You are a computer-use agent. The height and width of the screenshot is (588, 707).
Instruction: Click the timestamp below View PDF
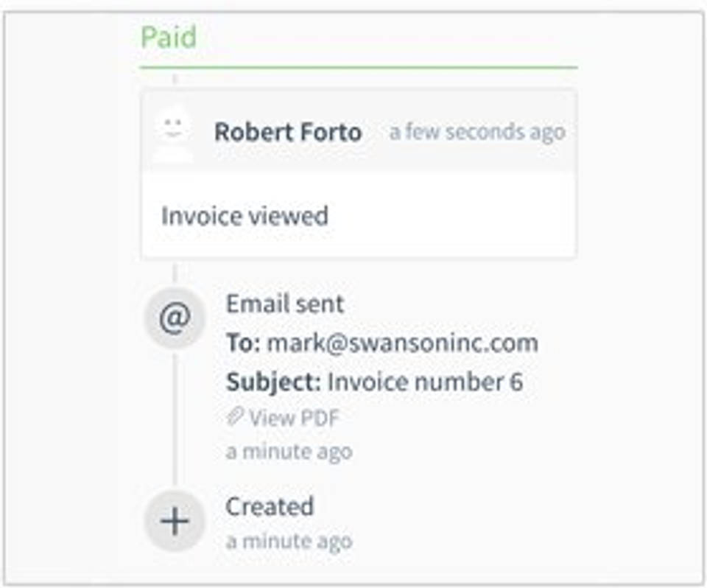[x=289, y=451]
